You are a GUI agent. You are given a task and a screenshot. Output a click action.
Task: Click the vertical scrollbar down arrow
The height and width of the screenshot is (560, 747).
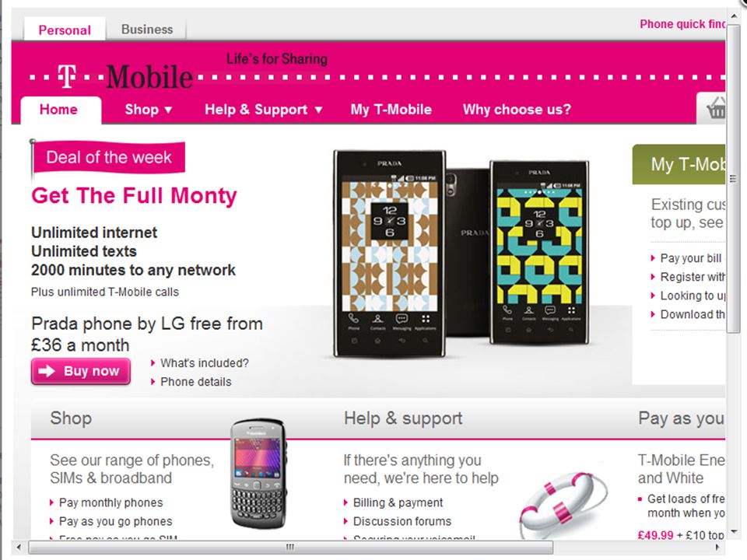pyautogui.click(x=734, y=531)
